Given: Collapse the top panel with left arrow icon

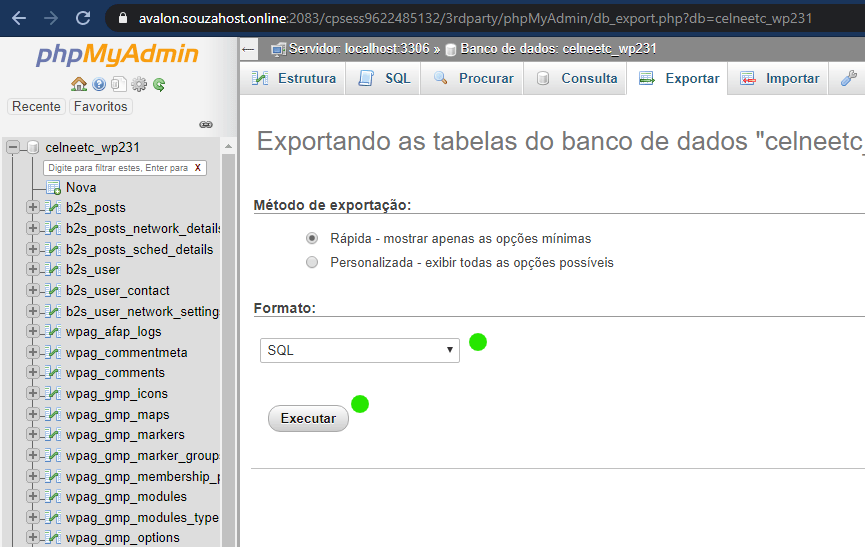Looking at the screenshot, I should tap(248, 50).
